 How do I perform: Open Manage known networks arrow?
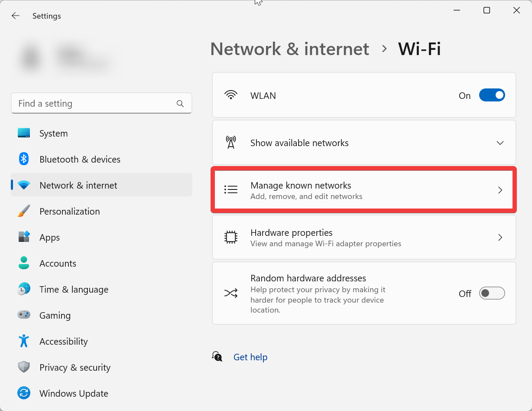click(x=500, y=190)
